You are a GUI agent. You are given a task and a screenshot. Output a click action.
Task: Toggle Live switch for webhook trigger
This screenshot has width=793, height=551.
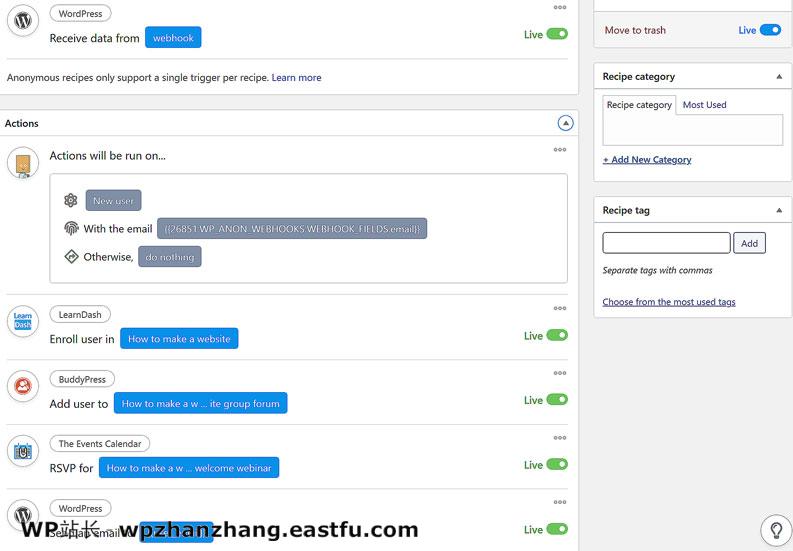click(x=557, y=34)
